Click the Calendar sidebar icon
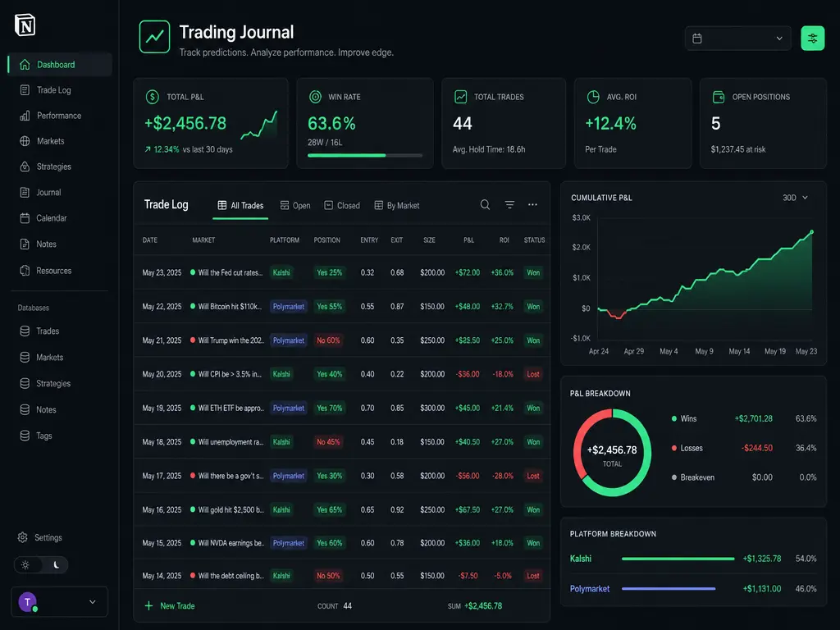Image resolution: width=840 pixels, height=630 pixels. 25,218
